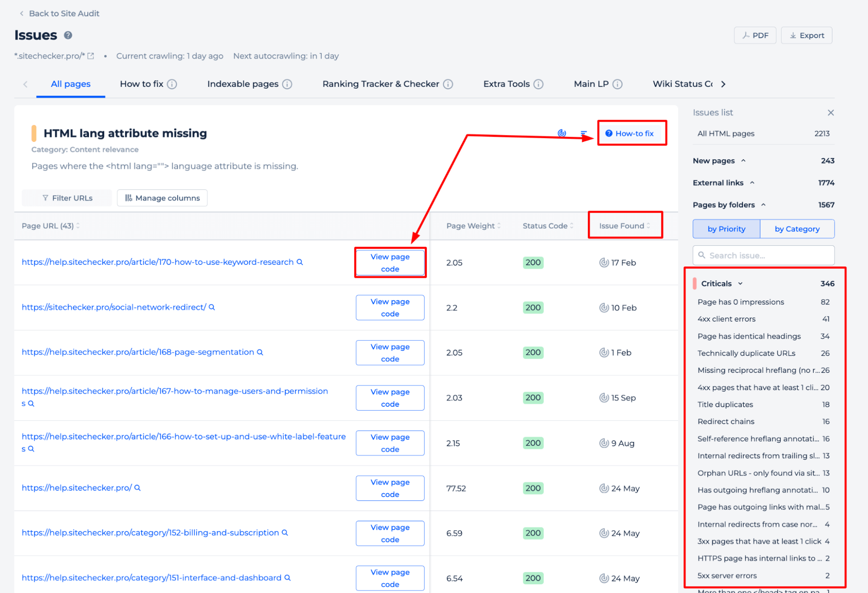The width and height of the screenshot is (868, 593).
Task: Select the All pages tab
Action: pos(71,84)
